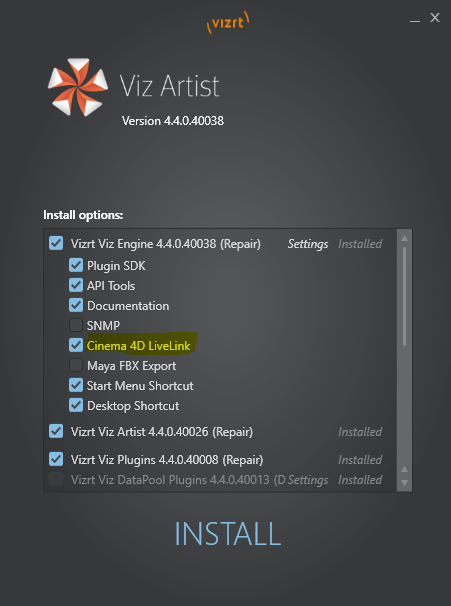
Task: Enable the SNMP checkbox
Action: point(76,325)
